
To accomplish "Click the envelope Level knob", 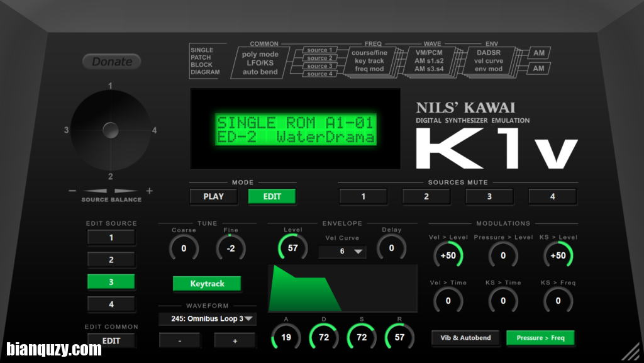I will click(x=293, y=248).
